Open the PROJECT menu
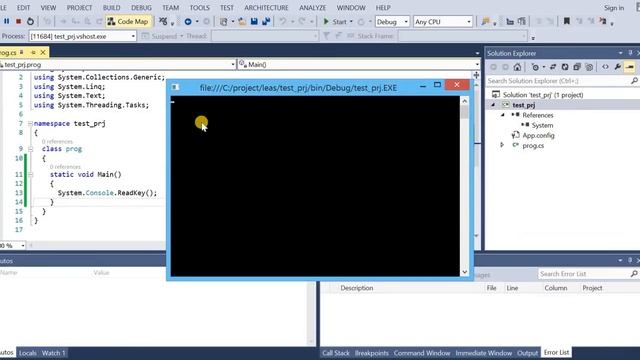 coord(79,8)
